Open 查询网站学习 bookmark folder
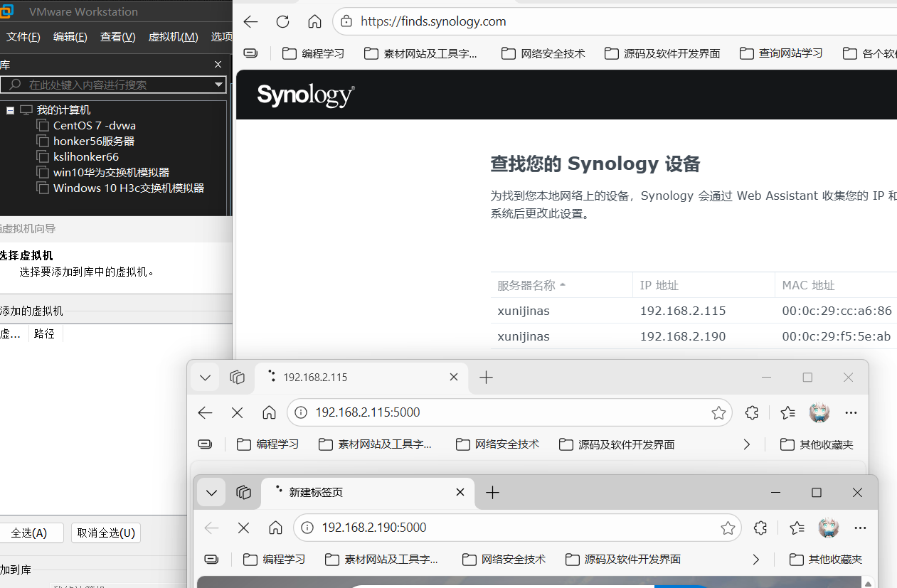897x588 pixels. 781,53
